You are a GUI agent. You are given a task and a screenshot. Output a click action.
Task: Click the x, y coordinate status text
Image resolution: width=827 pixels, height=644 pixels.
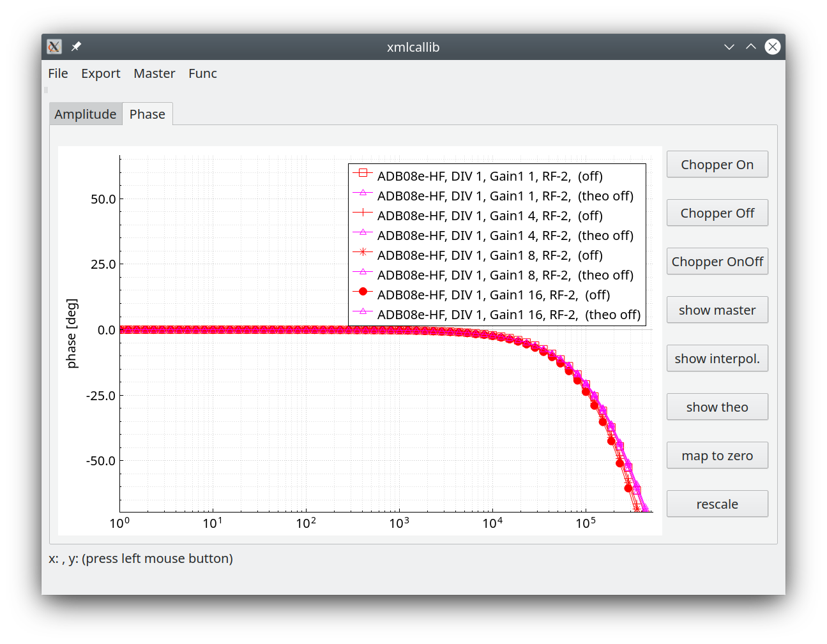tap(140, 558)
